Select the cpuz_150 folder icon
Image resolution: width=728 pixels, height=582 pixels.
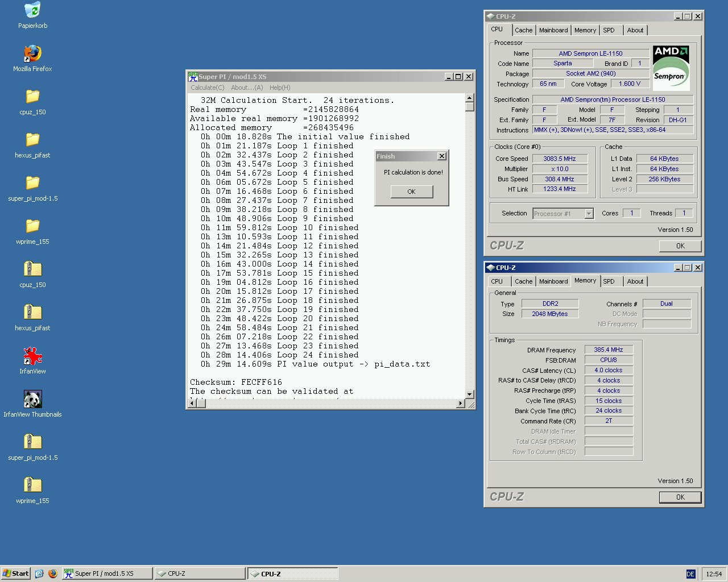tap(32, 97)
